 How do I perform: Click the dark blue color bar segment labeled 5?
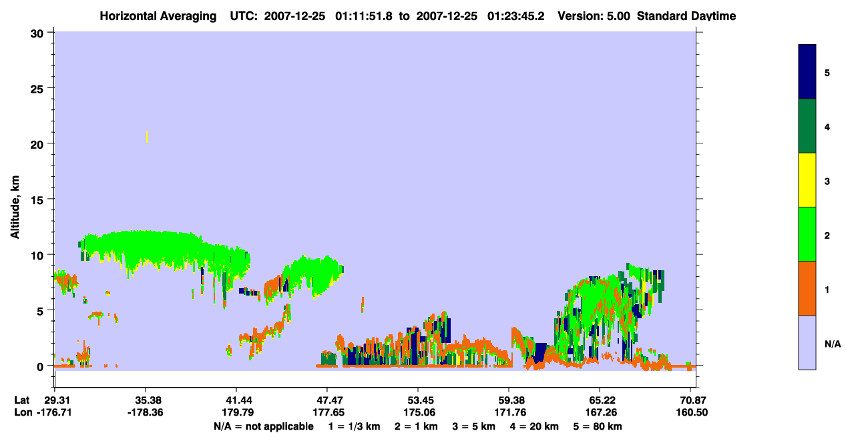(807, 72)
